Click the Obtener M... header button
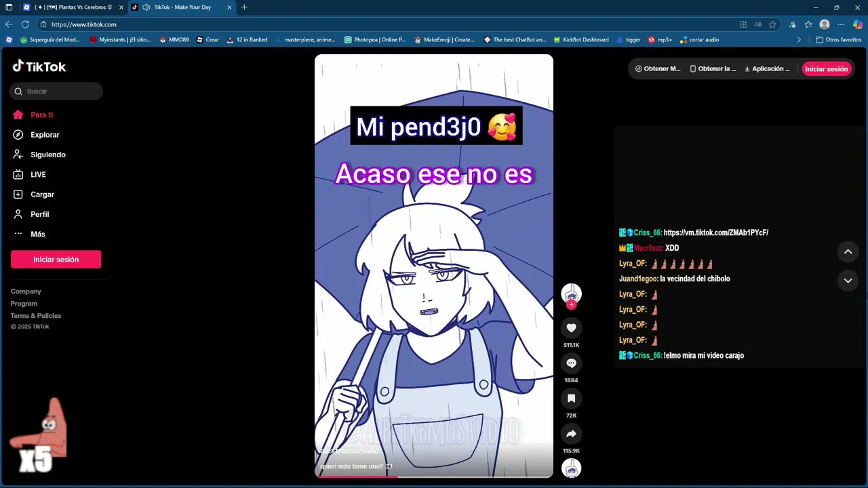Viewport: 868px width, 488px height. click(658, 69)
